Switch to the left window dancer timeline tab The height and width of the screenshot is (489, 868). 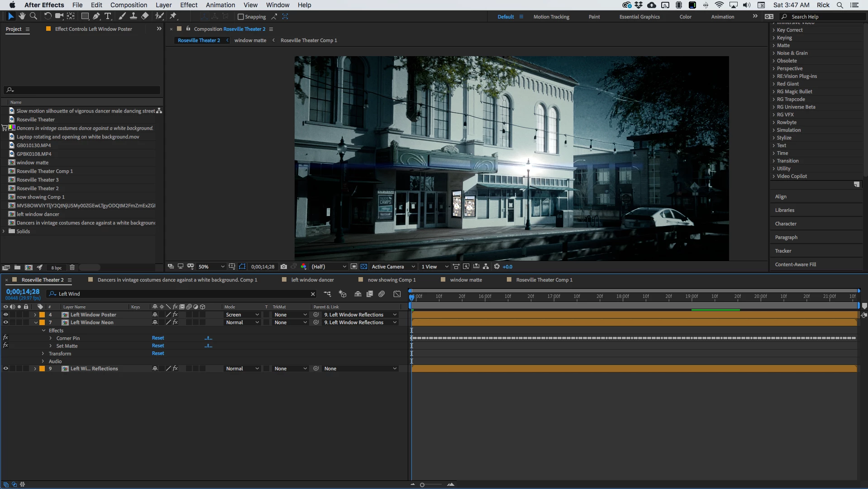click(312, 280)
